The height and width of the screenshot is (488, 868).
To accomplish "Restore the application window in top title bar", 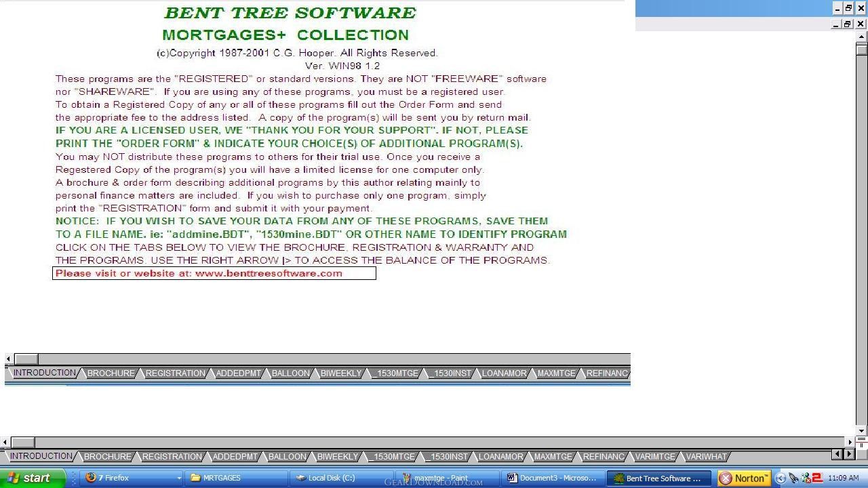I will (848, 8).
